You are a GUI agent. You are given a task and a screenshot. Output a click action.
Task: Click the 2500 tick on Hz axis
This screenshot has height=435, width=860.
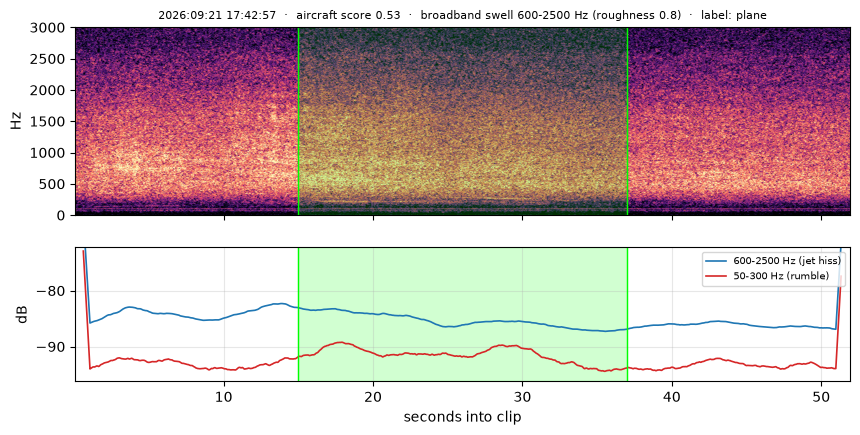pyautogui.click(x=48, y=59)
